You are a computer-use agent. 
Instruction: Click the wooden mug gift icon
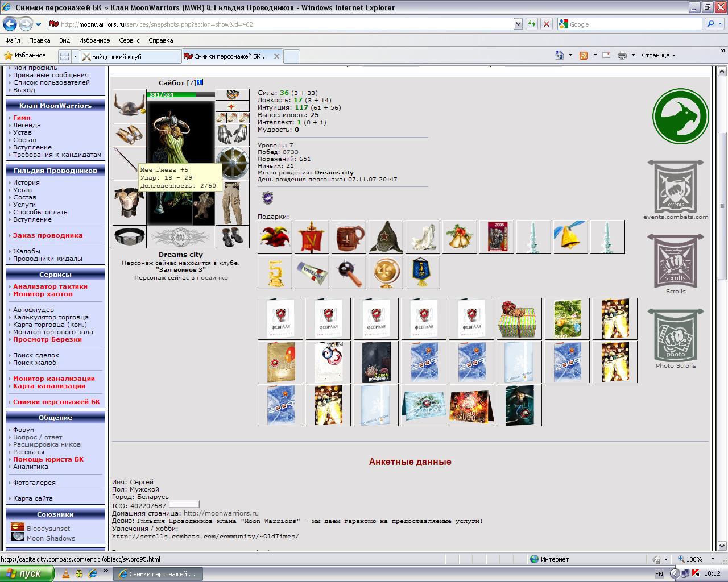point(349,236)
